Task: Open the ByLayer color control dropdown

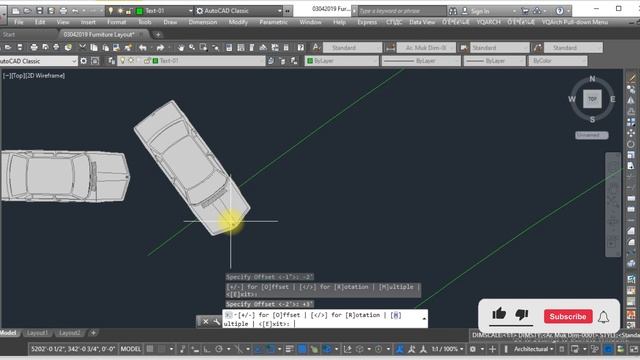Action: pyautogui.click(x=342, y=61)
